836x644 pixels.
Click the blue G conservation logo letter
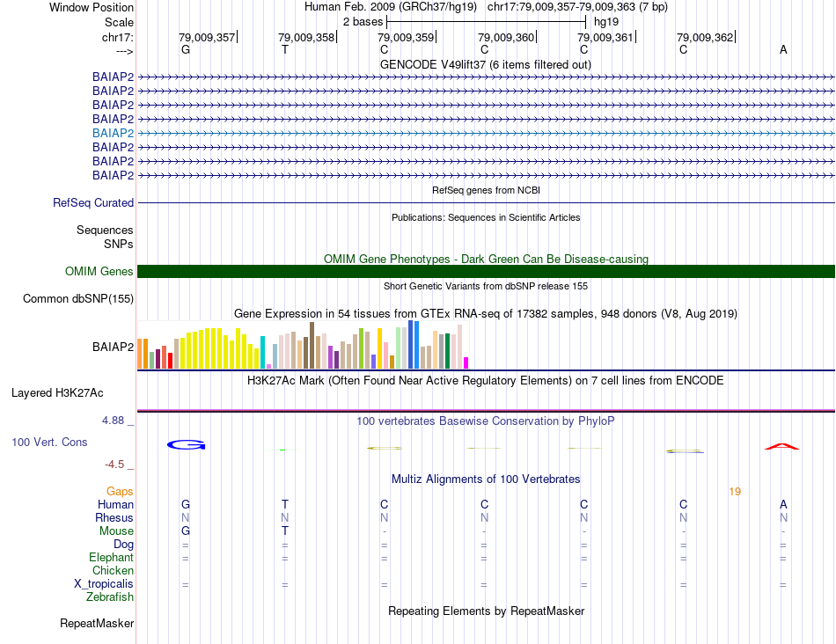[x=186, y=444]
